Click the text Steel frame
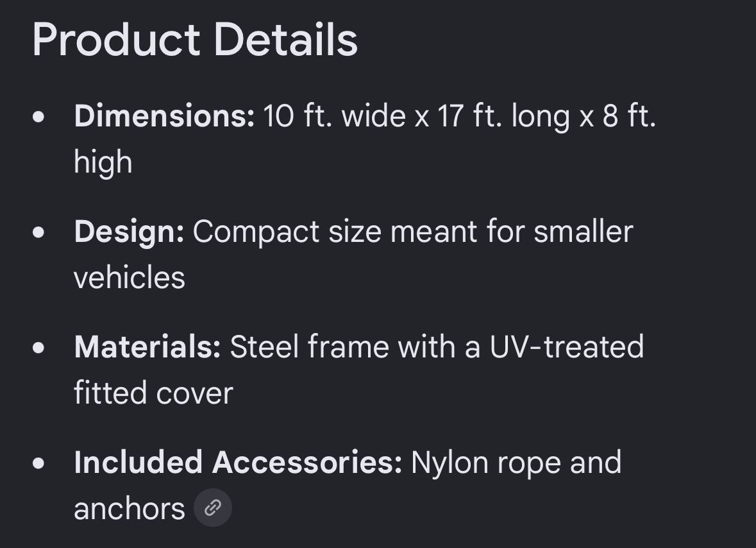 pos(310,347)
